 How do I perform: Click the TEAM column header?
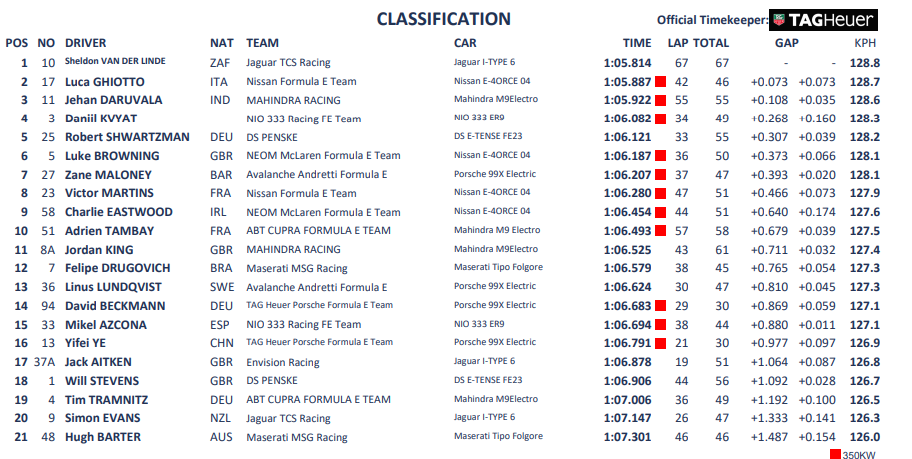pyautogui.click(x=262, y=43)
